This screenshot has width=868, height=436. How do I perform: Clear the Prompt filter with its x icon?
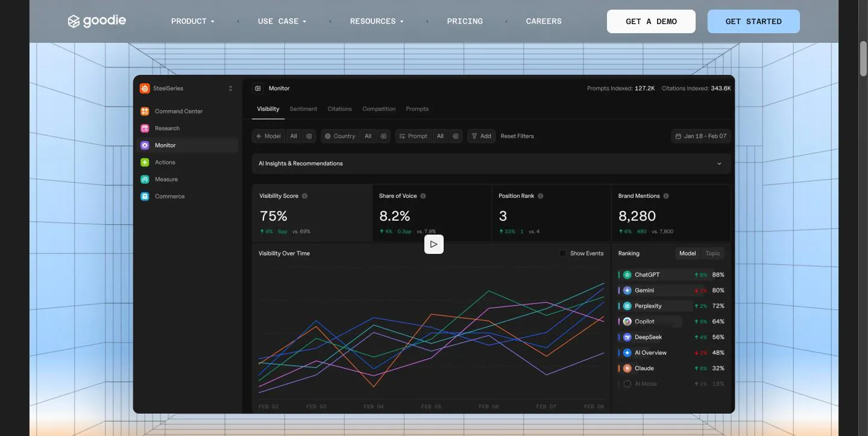[x=455, y=136]
